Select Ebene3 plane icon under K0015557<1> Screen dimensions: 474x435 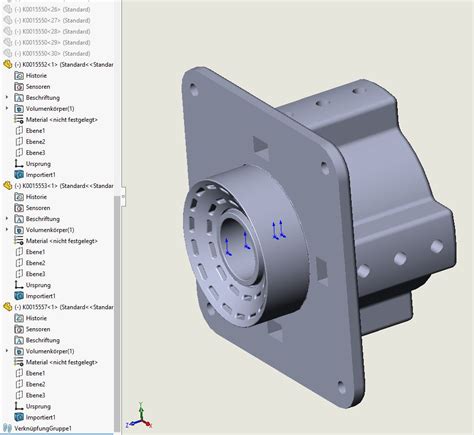19,395
